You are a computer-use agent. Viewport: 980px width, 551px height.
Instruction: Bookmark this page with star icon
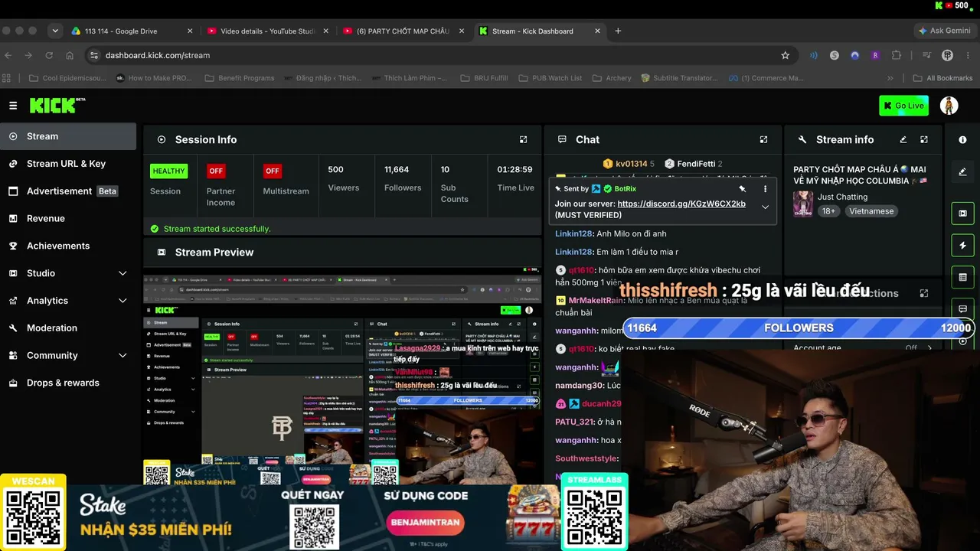785,55
